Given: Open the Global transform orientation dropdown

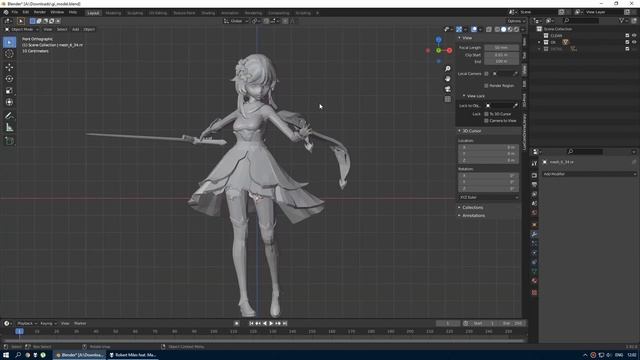Looking at the screenshot, I should [x=236, y=21].
